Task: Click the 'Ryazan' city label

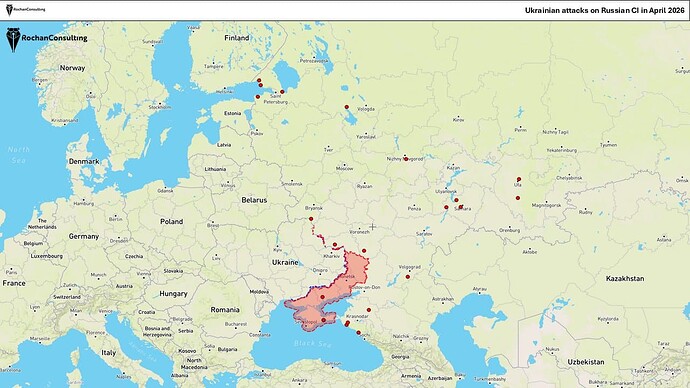Action: coord(364,186)
